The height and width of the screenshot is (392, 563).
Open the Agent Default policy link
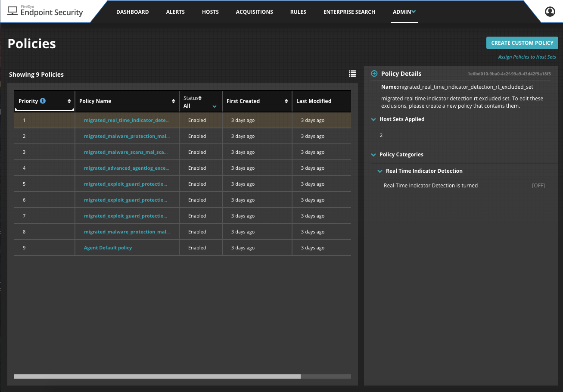pos(108,248)
